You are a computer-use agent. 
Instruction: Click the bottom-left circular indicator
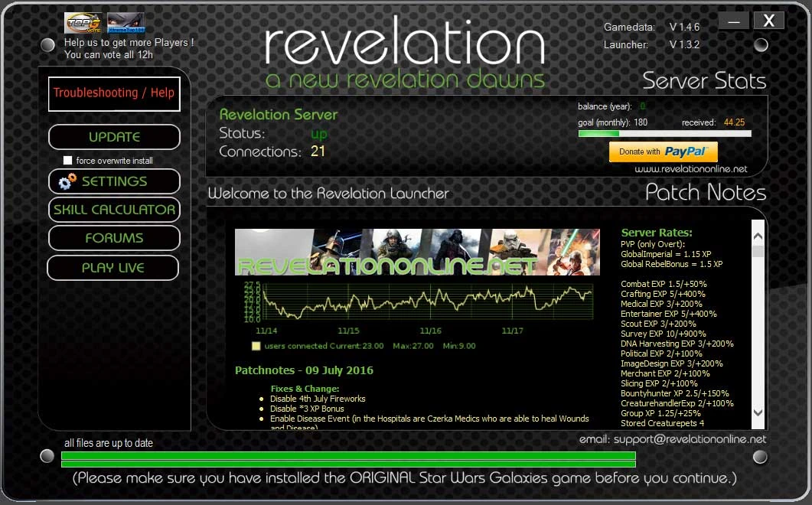(x=47, y=457)
